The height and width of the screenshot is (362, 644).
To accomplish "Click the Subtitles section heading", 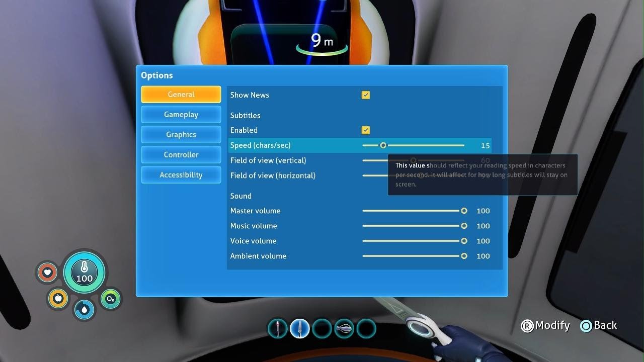I will coord(245,115).
